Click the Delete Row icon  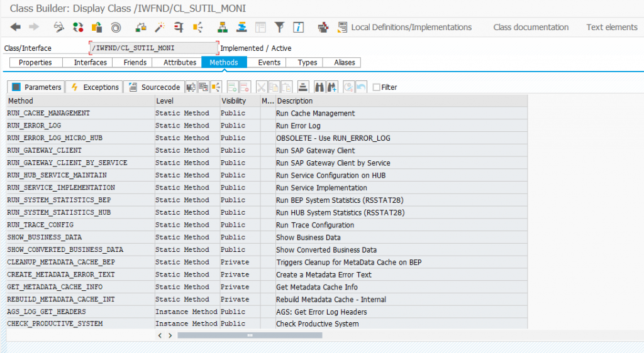[x=245, y=87]
